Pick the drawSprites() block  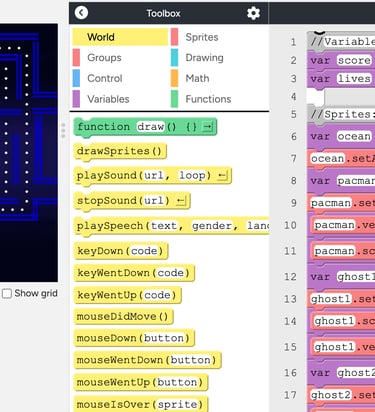(x=120, y=152)
